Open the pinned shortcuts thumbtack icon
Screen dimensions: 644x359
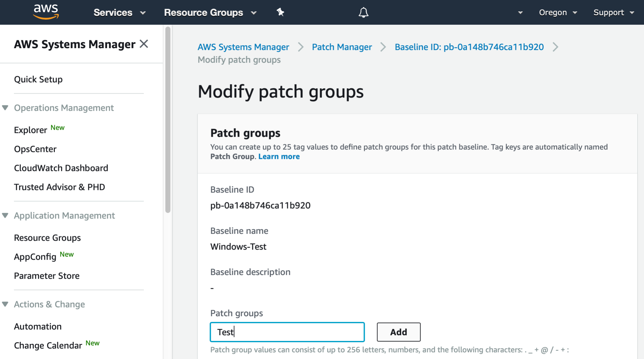pos(280,12)
